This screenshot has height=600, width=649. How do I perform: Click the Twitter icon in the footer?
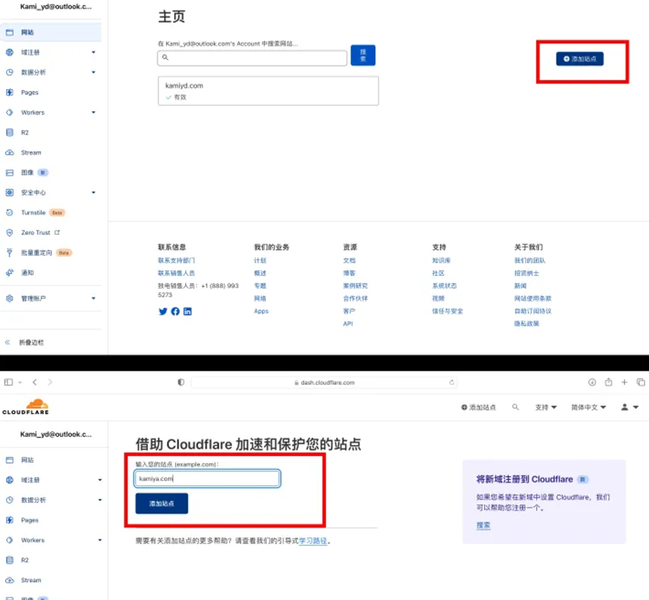[163, 311]
